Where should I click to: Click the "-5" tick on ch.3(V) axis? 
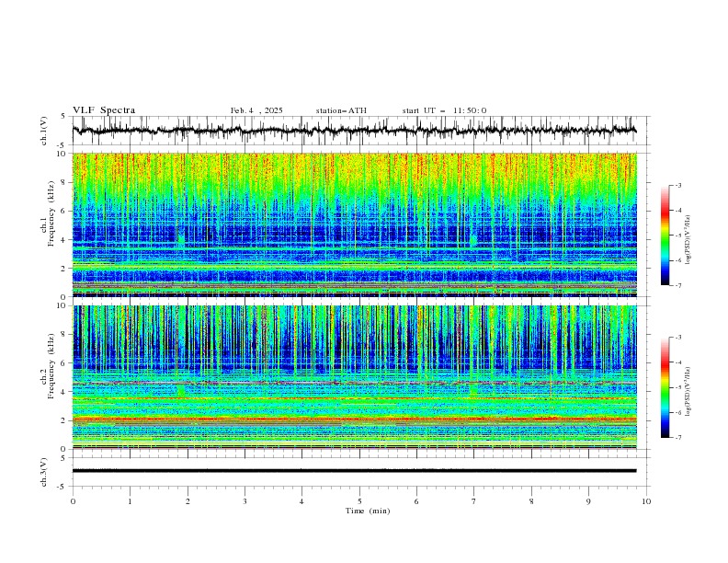click(63, 487)
